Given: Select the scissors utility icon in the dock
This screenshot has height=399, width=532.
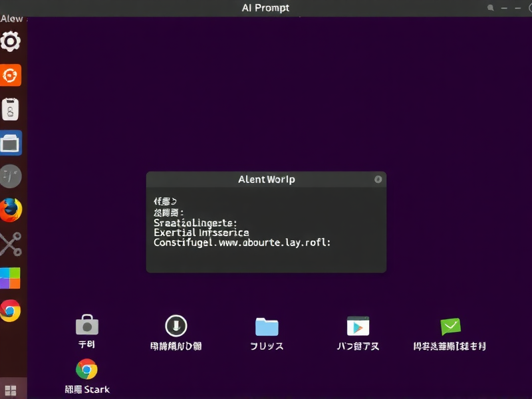Looking at the screenshot, I should 11,244.
